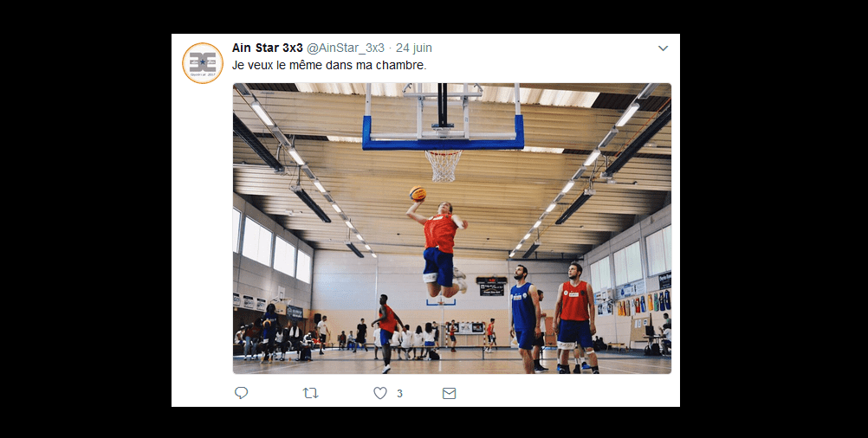Click the standing player in the blue jersey
868x438 pixels.
coord(524,319)
